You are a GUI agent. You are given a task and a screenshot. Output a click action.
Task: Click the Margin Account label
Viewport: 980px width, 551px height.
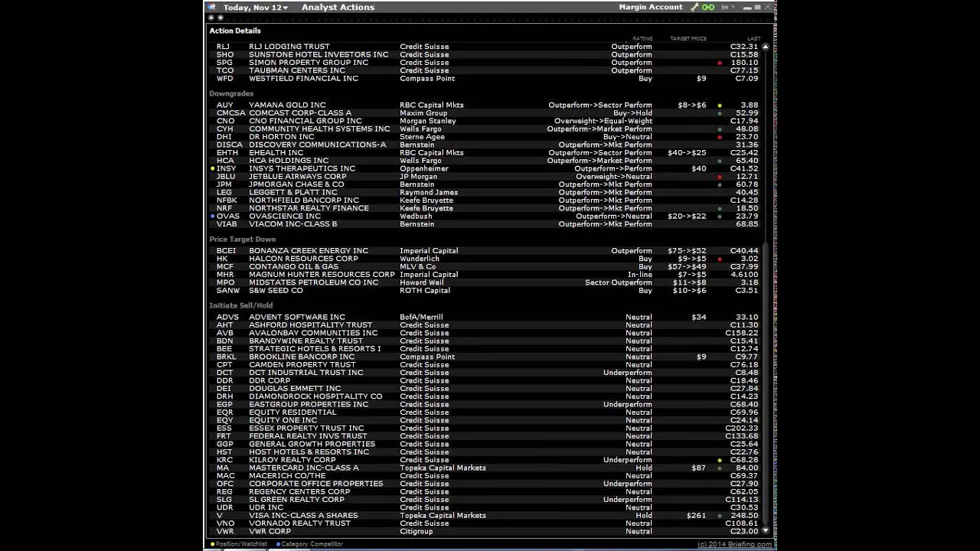[x=651, y=8]
